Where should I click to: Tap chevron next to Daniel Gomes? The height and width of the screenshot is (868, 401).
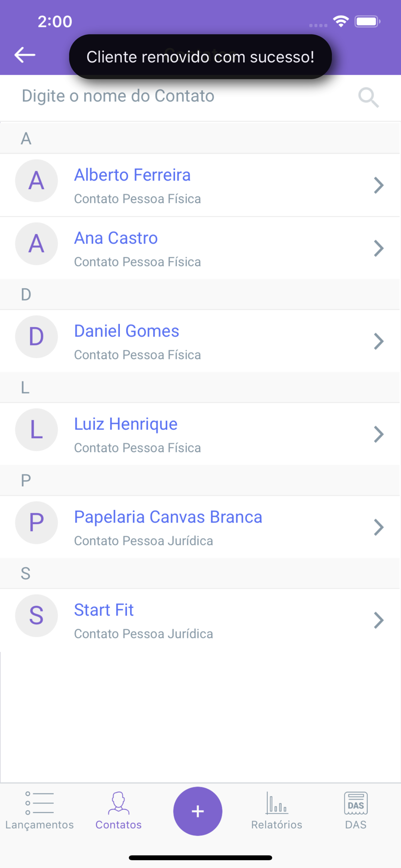pos(378,341)
